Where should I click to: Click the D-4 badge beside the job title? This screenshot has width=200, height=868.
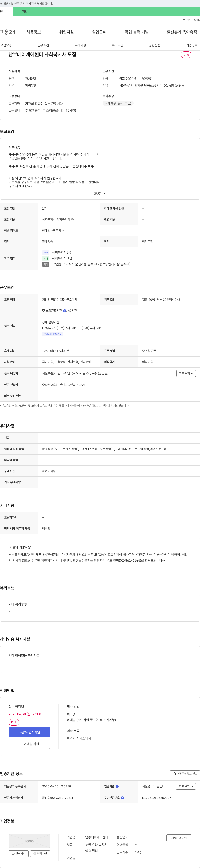click(x=186, y=55)
